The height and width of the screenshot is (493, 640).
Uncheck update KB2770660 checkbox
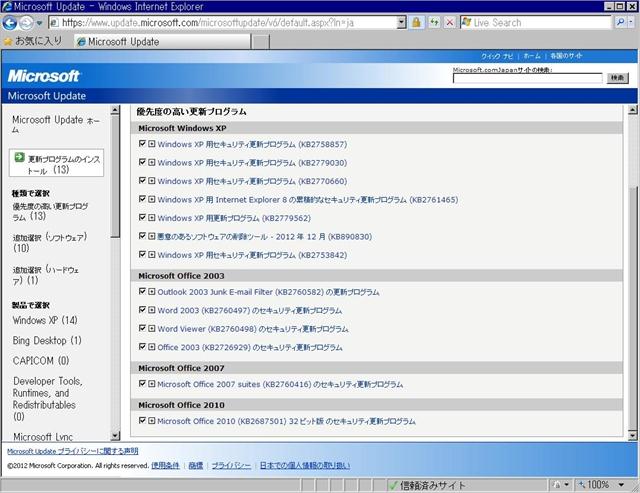[142, 180]
